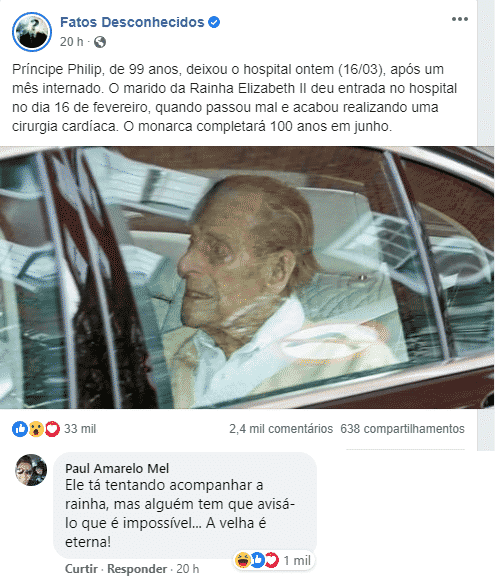Open the 33 mil reactions count
Viewport: 496px width, 583px height.
tap(80, 429)
